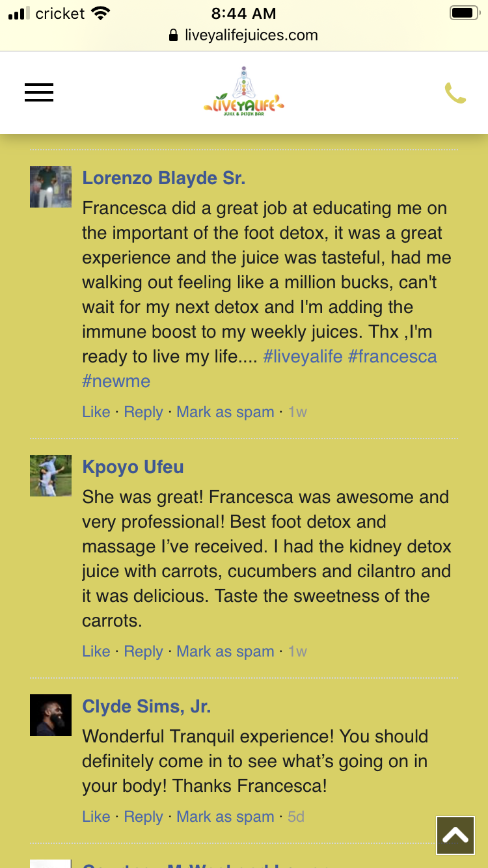This screenshot has height=868, width=488.
Task: Open Kpoyo Ufeu's profile picture
Action: (51, 476)
